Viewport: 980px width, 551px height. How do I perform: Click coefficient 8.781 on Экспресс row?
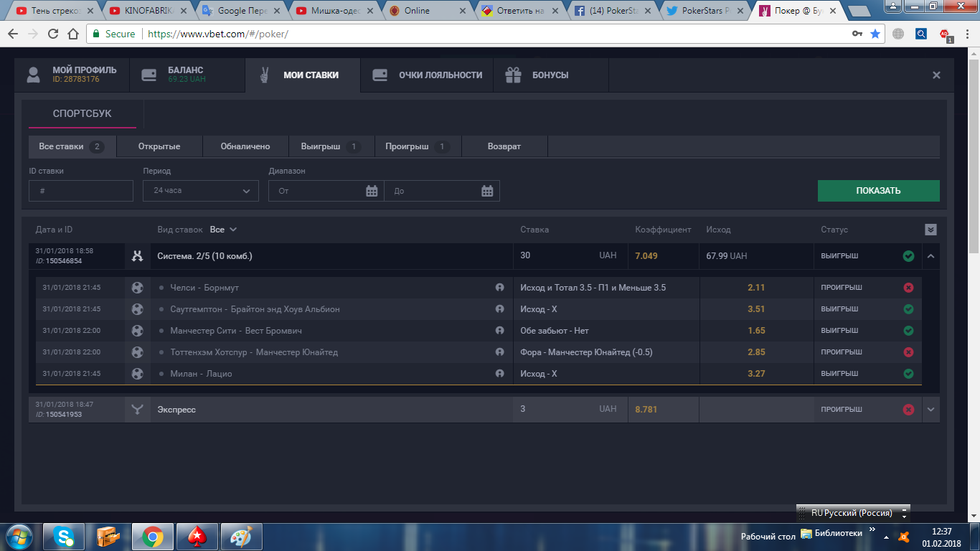(646, 410)
